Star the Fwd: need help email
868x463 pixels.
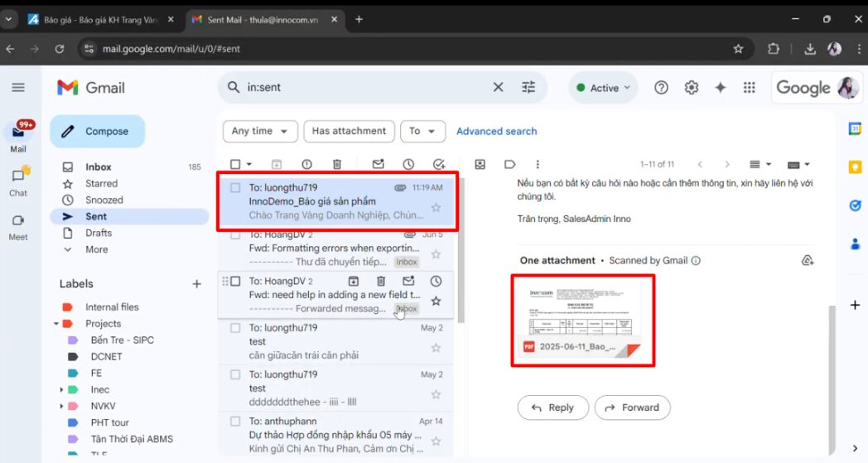436,301
